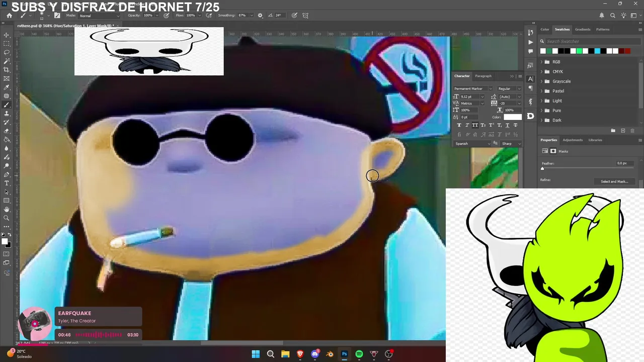
Task: Toggle pressure for opacity button
Action: [166, 16]
